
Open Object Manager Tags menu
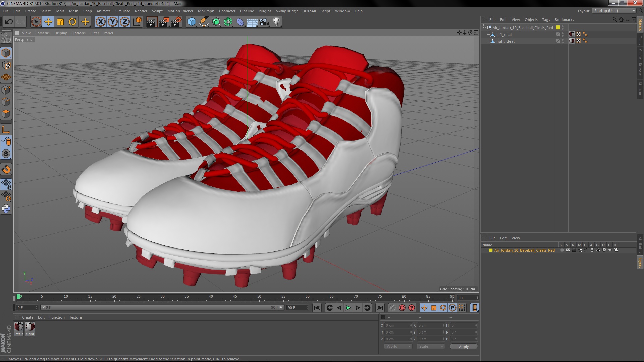click(546, 20)
